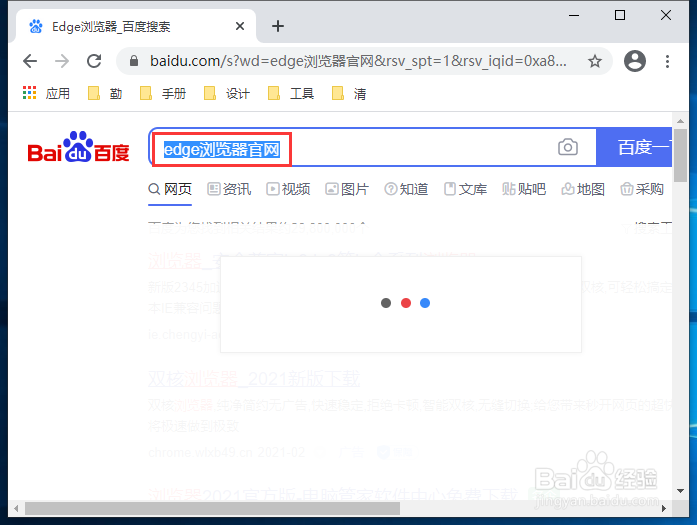697x525 pixels.
Task: Open the 清 bookmark folder
Action: click(349, 93)
